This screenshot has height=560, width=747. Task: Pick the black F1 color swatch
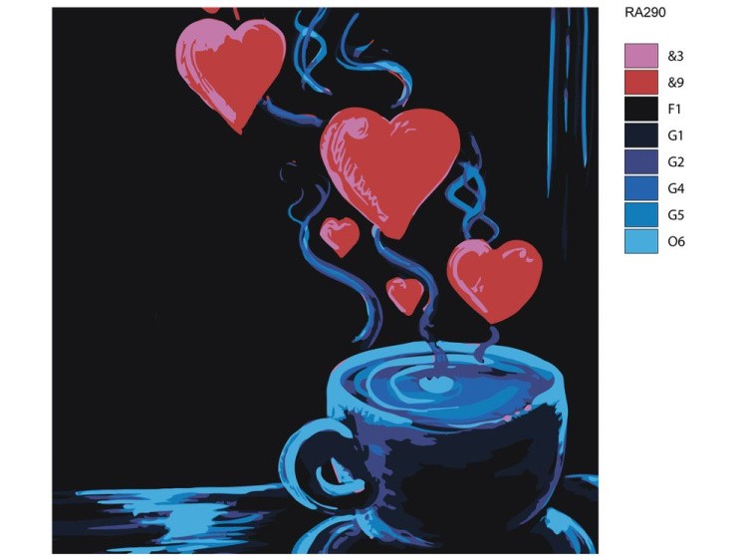coord(641,110)
